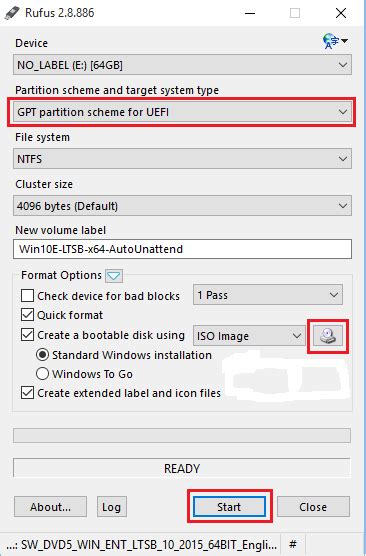Select Standard Windows installation option
This screenshot has height=556, width=366.
tap(43, 355)
